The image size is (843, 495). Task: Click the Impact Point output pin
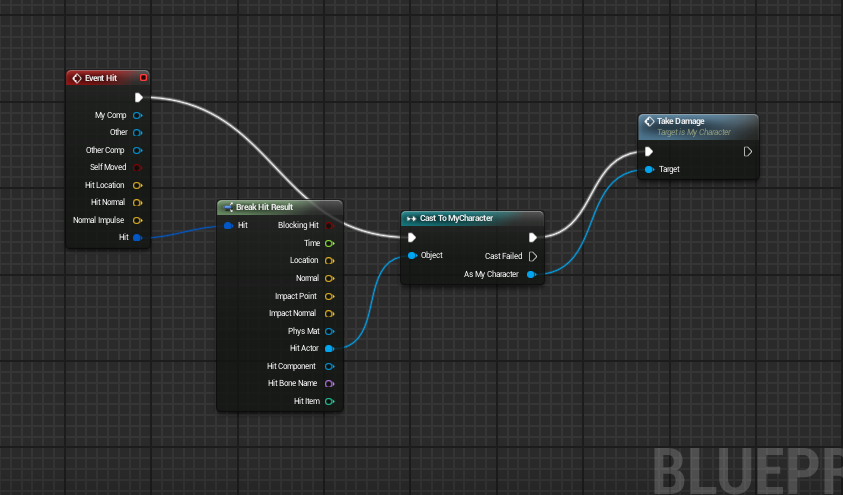(330, 296)
